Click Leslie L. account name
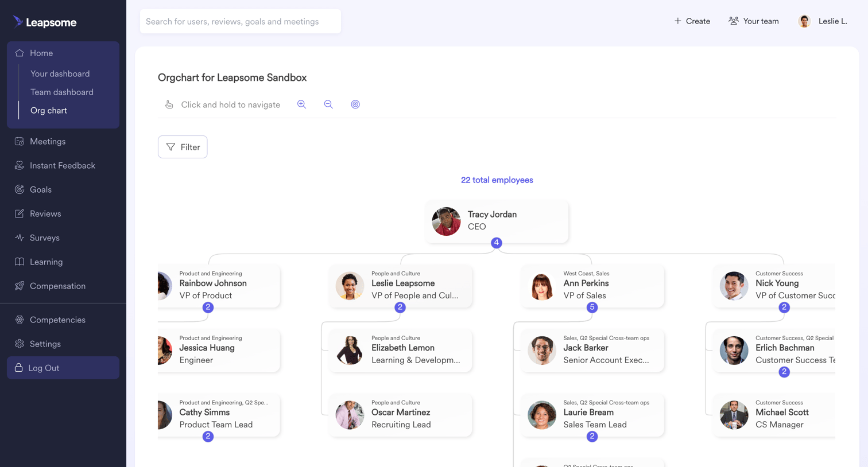This screenshot has height=467, width=868. pos(832,21)
